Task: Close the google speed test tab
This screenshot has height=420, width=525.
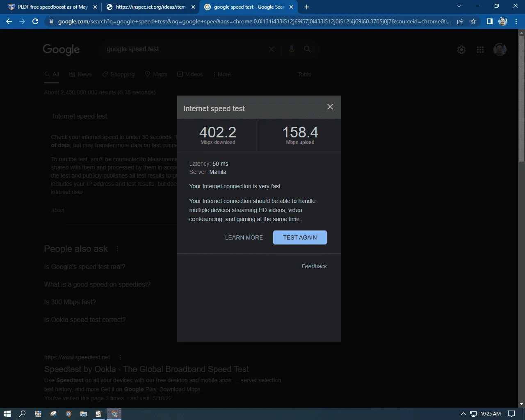Action: click(x=291, y=7)
